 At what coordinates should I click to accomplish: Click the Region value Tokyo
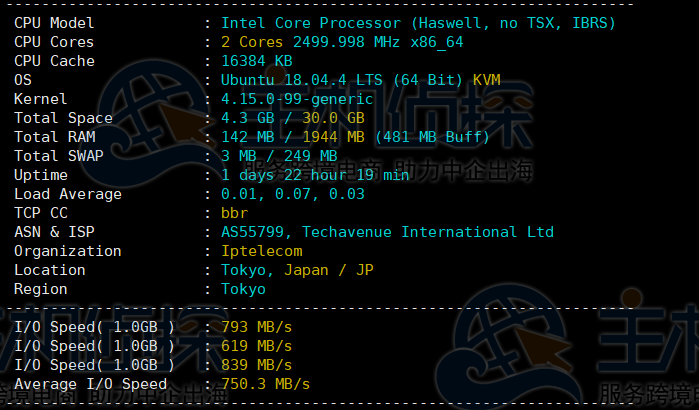tap(243, 289)
